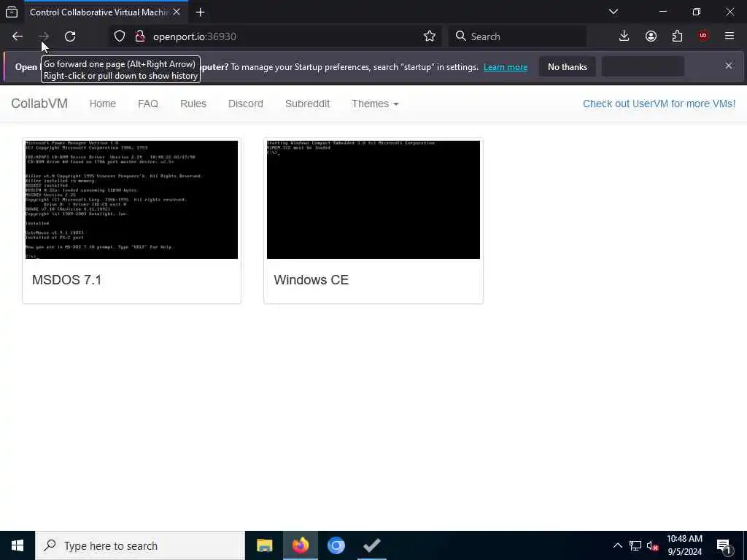Click the No thanks button
The image size is (747, 560).
(x=568, y=67)
